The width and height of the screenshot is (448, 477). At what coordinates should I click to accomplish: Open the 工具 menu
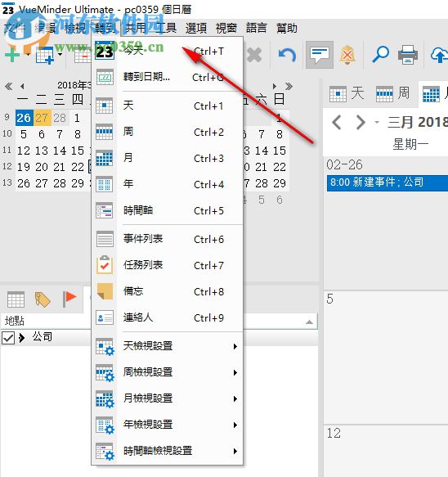[166, 29]
